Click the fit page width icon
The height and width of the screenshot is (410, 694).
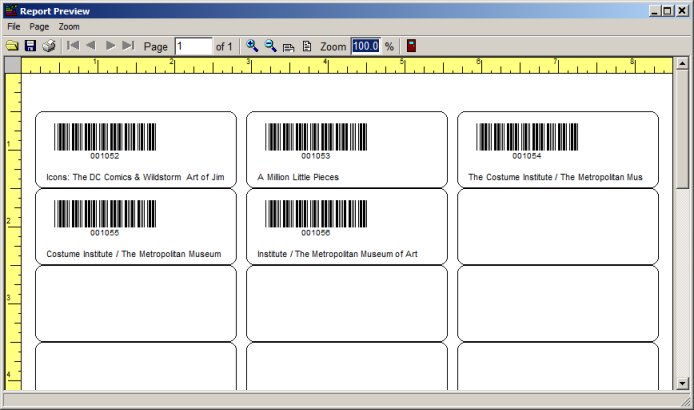tap(289, 46)
